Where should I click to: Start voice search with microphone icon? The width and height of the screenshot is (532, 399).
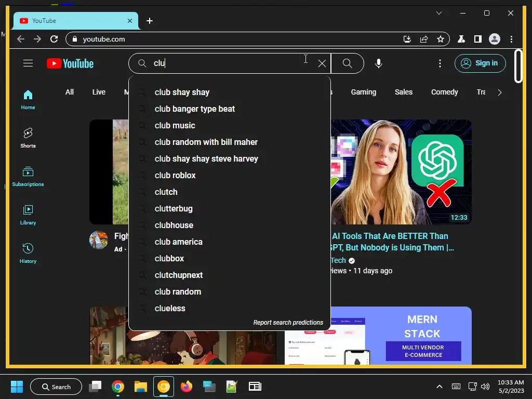[379, 63]
